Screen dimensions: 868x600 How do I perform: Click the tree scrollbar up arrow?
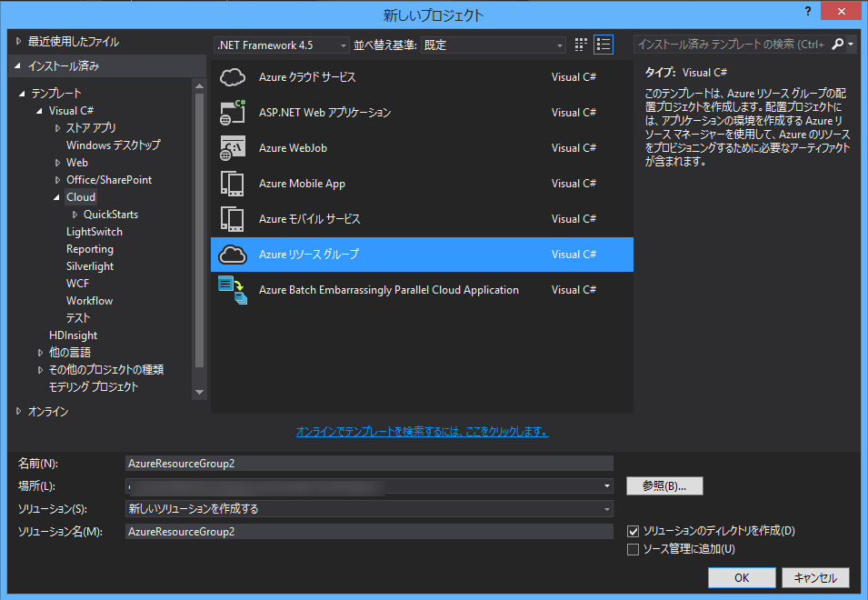(199, 85)
